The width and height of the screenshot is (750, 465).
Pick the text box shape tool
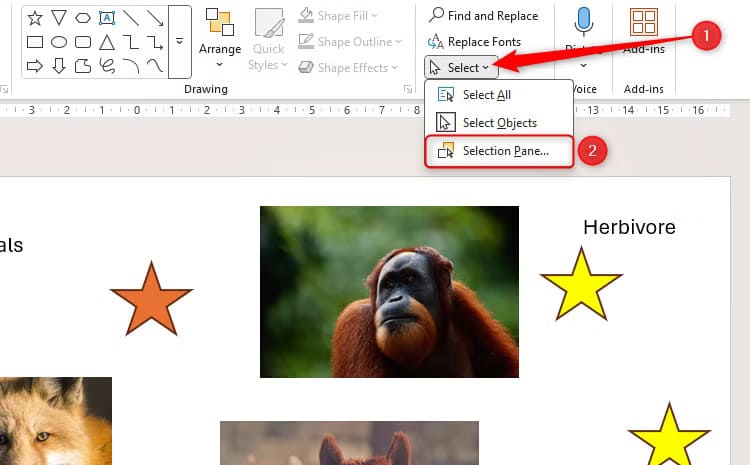pyautogui.click(x=107, y=17)
